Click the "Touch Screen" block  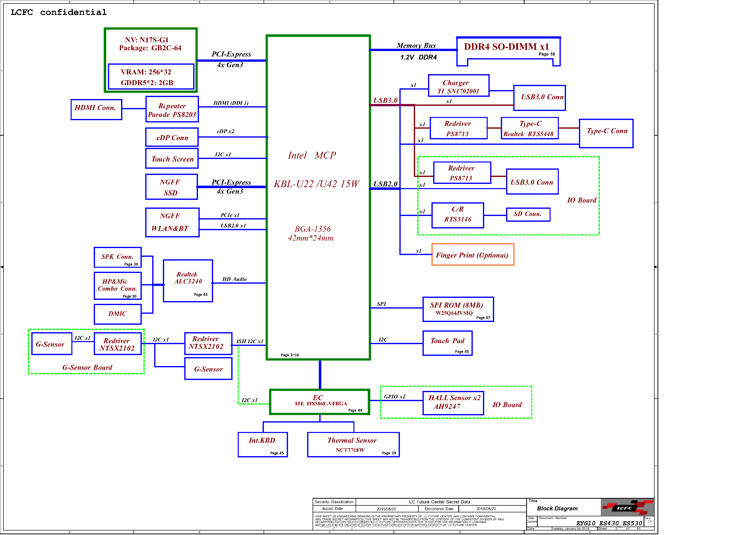pos(172,159)
